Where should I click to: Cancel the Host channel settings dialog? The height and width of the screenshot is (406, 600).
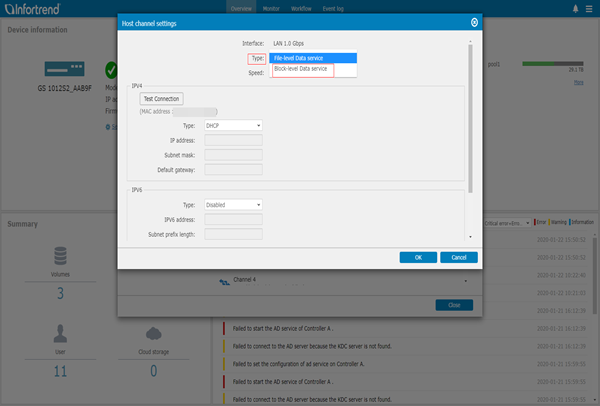click(458, 257)
